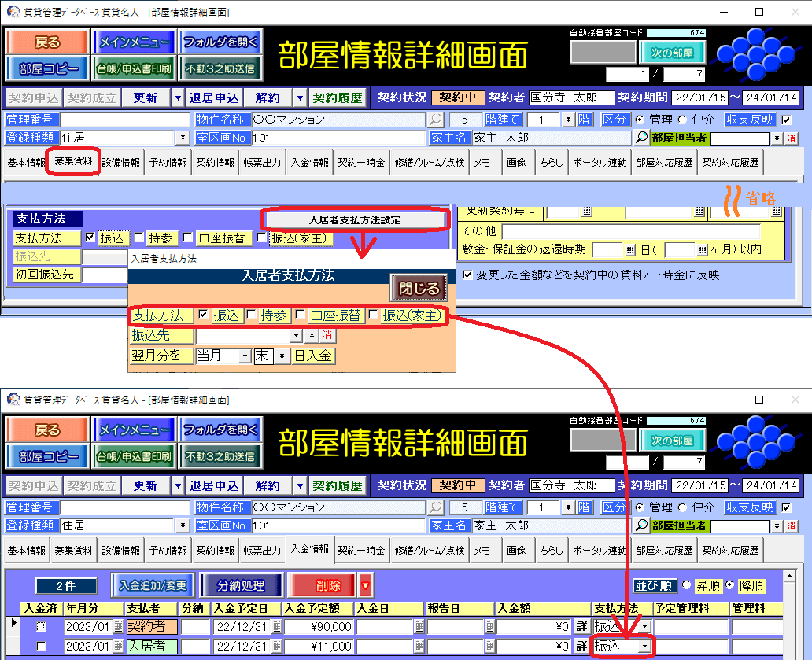This screenshot has height=660, width=812.
Task: Click the 入金予定額 ¥11,000 field
Action: [319, 646]
